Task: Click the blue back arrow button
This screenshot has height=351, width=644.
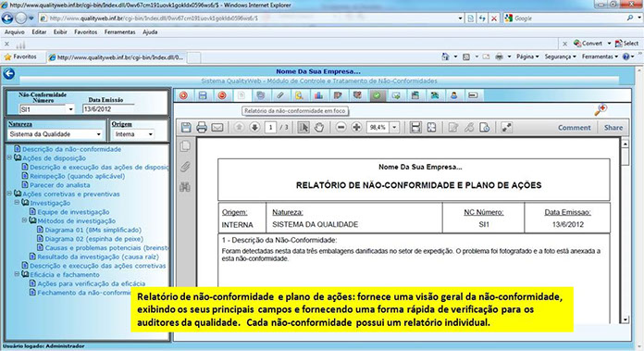Action: (9, 73)
